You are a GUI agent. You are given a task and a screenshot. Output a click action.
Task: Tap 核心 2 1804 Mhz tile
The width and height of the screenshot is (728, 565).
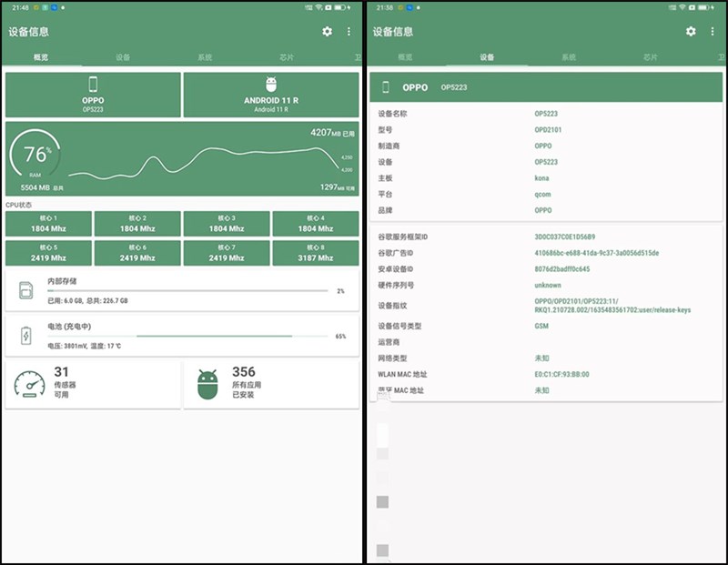[x=137, y=224]
